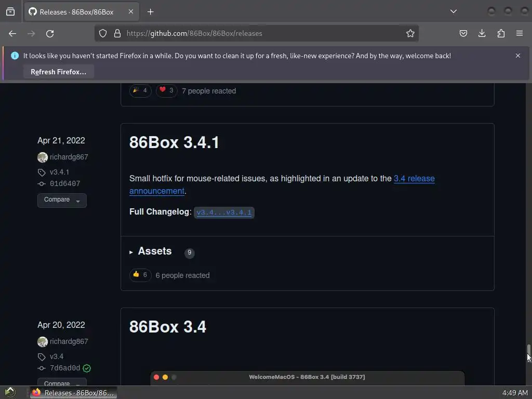Open richardg867 profile for Apr 21 release
The height and width of the screenshot is (399, 532).
69,157
